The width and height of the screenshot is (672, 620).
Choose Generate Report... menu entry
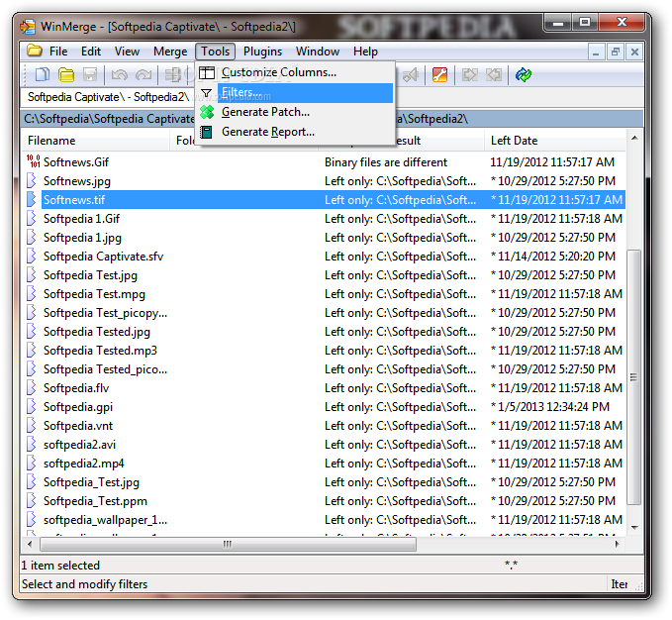(x=295, y=132)
